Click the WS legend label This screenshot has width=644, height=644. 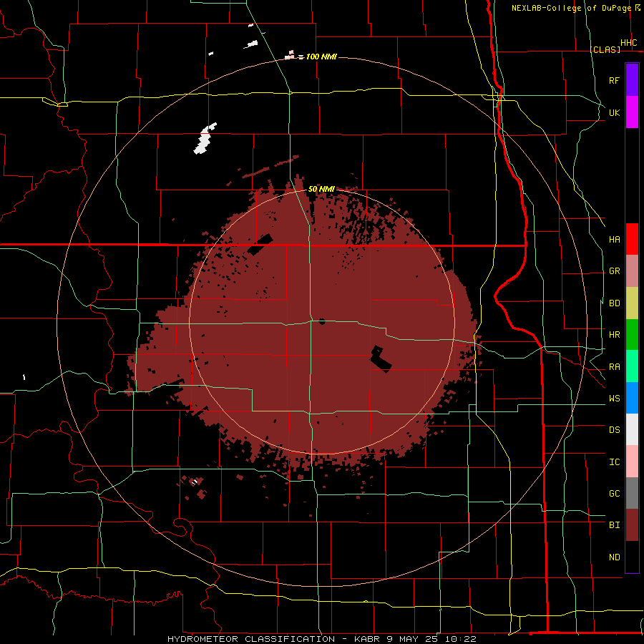pos(614,399)
